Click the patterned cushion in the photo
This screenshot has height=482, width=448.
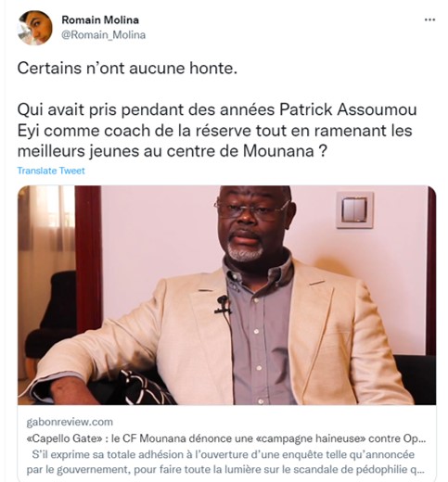[146, 387]
